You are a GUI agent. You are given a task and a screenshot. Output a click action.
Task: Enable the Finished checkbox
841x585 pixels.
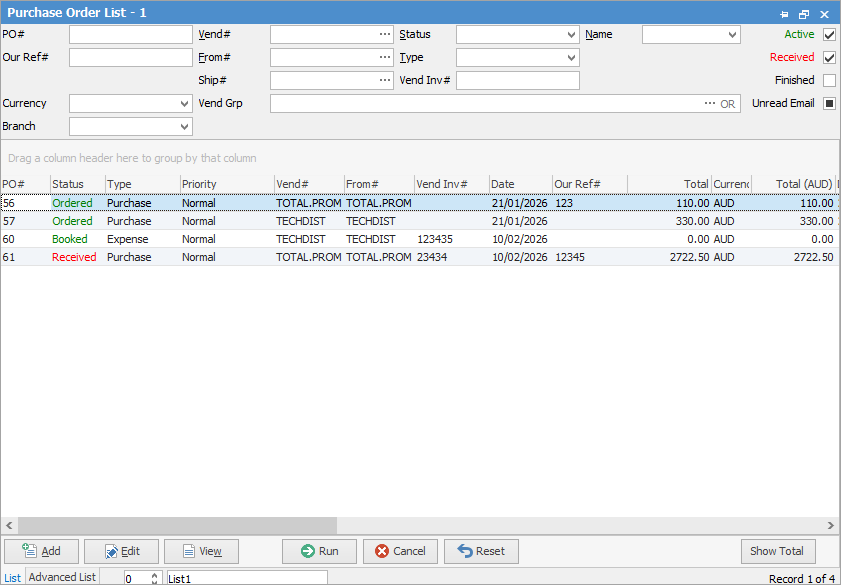tap(829, 81)
